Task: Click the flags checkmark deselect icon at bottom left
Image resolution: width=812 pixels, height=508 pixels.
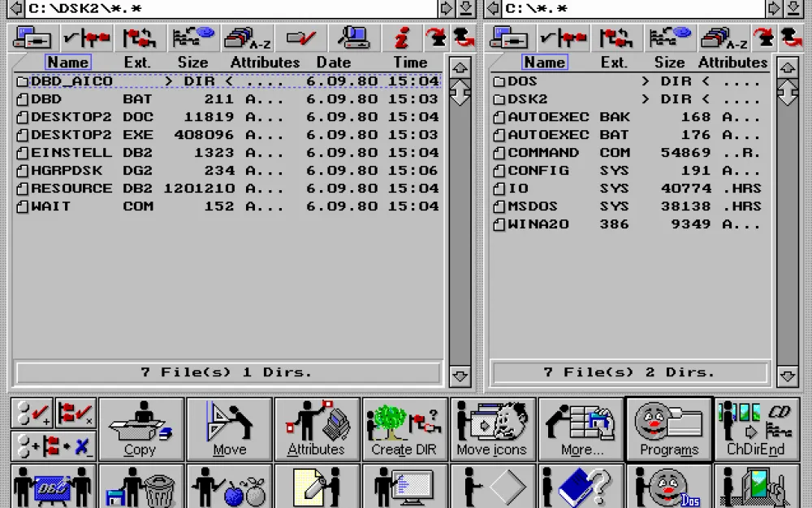Action: 76,413
